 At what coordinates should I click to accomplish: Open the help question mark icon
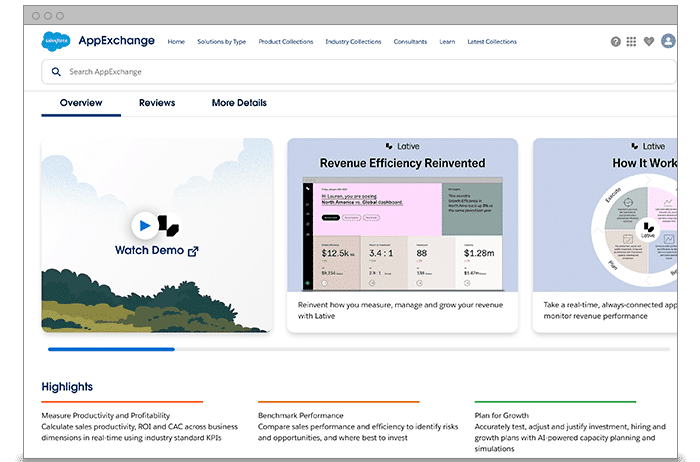coord(616,42)
